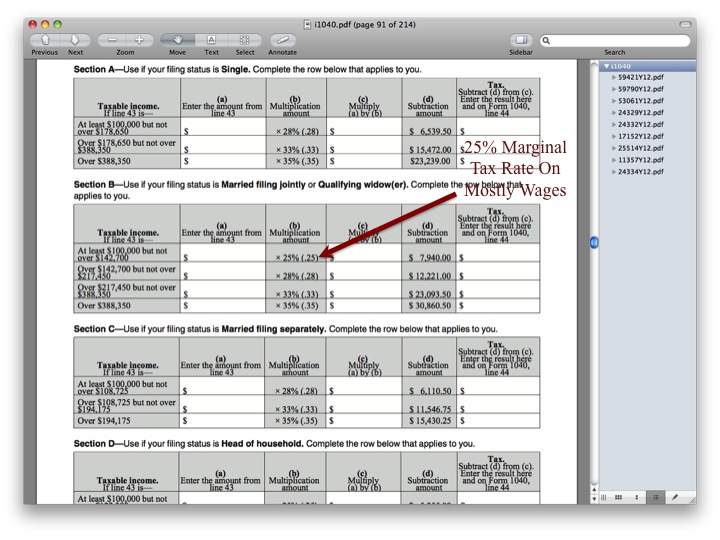Click the 'Section C' Married filing separately heading
720x540 pixels.
coord(285,329)
